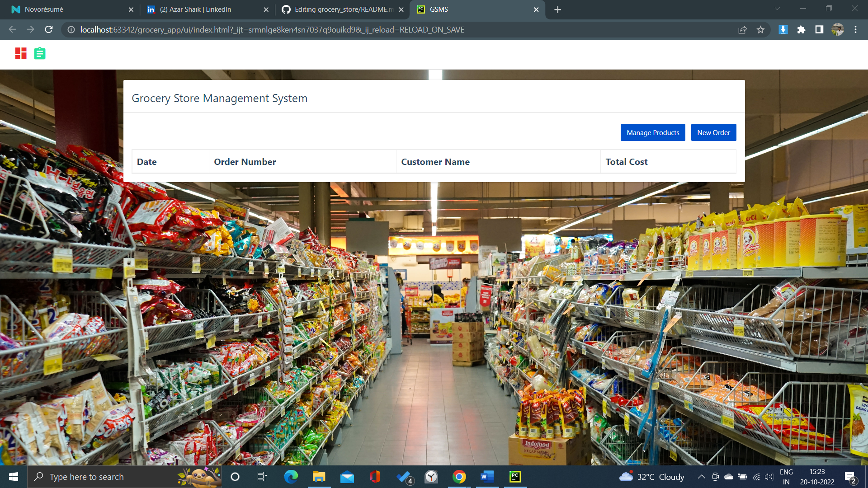Open the volume speaker icon
The width and height of the screenshot is (868, 488).
(769, 477)
